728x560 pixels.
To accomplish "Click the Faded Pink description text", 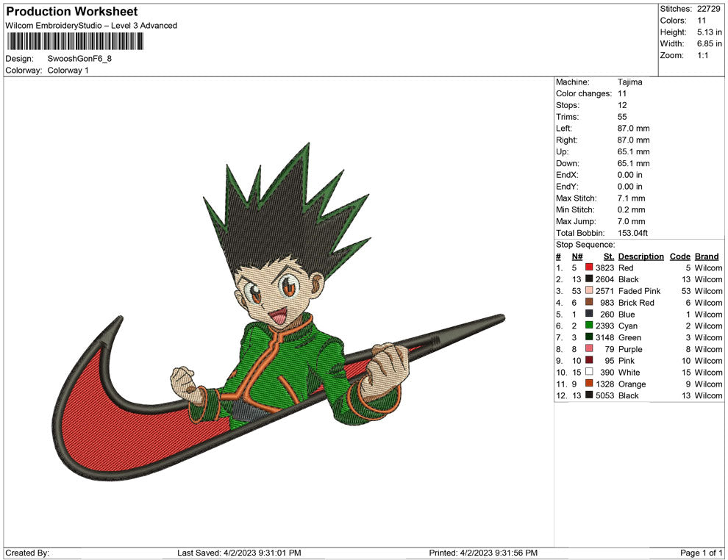I will tap(639, 291).
